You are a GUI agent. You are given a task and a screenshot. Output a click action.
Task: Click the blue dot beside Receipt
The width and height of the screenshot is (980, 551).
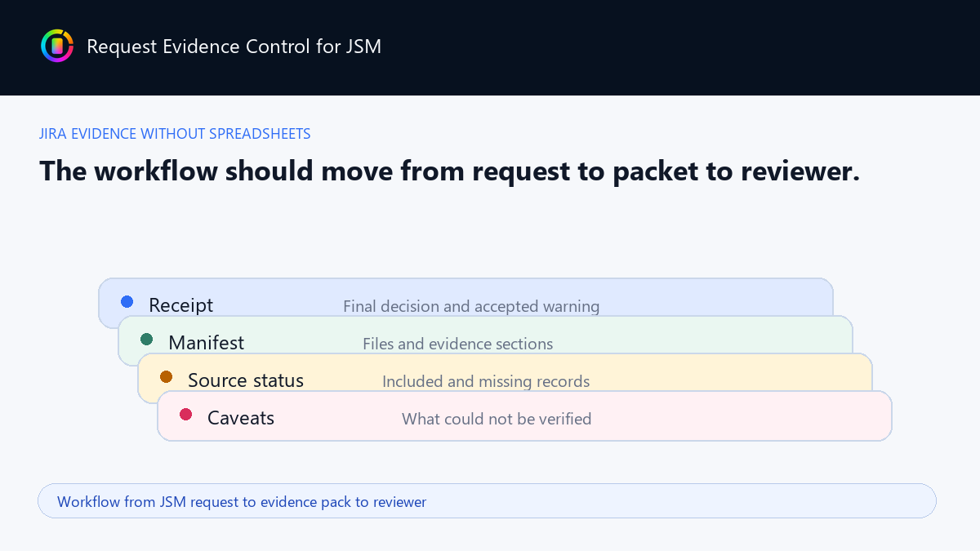click(127, 301)
